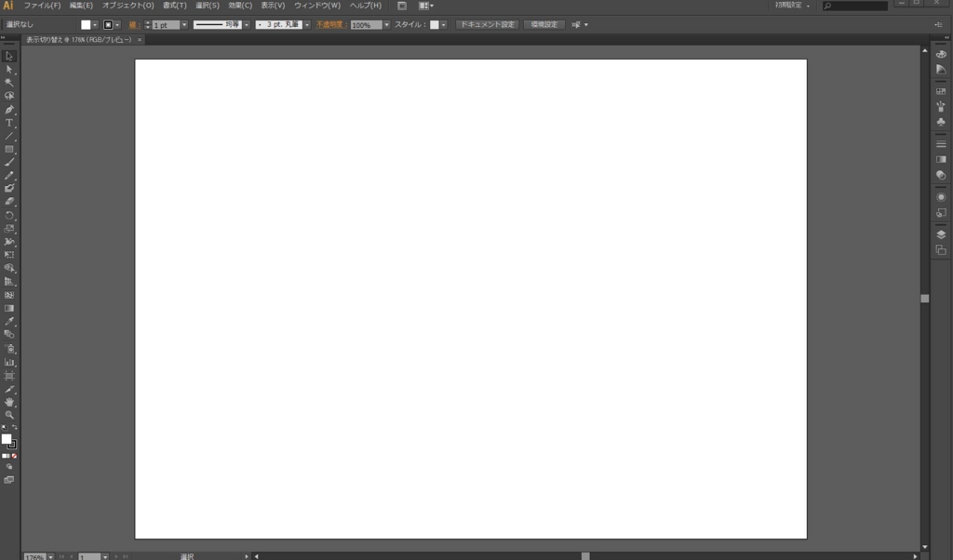This screenshot has height=560, width=953.
Task: Open the 編集(E) menu
Action: 81,6
